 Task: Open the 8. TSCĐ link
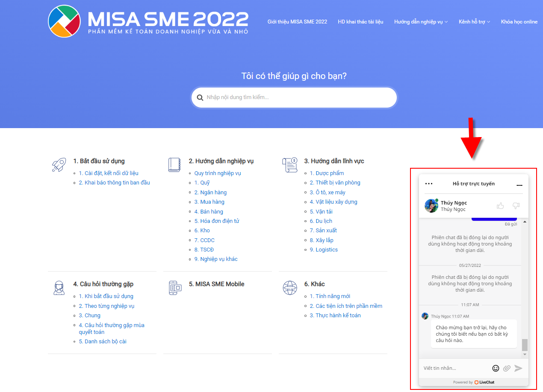(x=204, y=250)
